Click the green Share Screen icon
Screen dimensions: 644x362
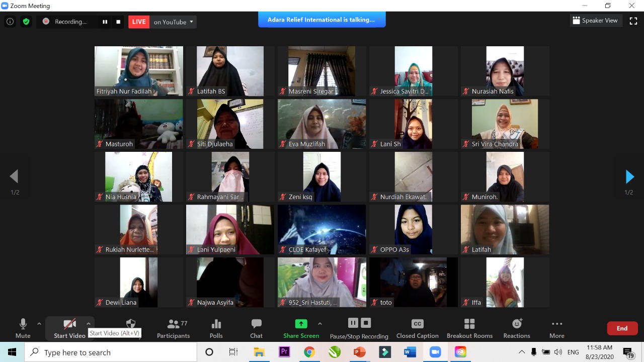(x=301, y=324)
